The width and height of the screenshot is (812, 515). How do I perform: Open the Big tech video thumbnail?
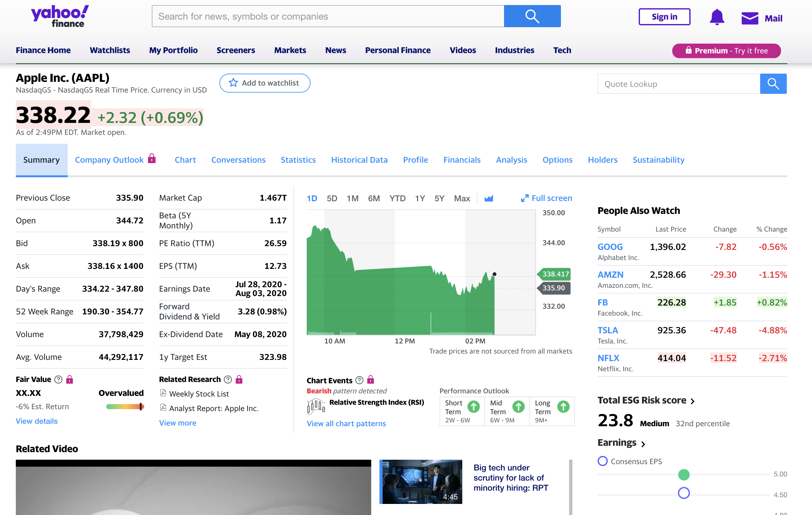coord(421,482)
